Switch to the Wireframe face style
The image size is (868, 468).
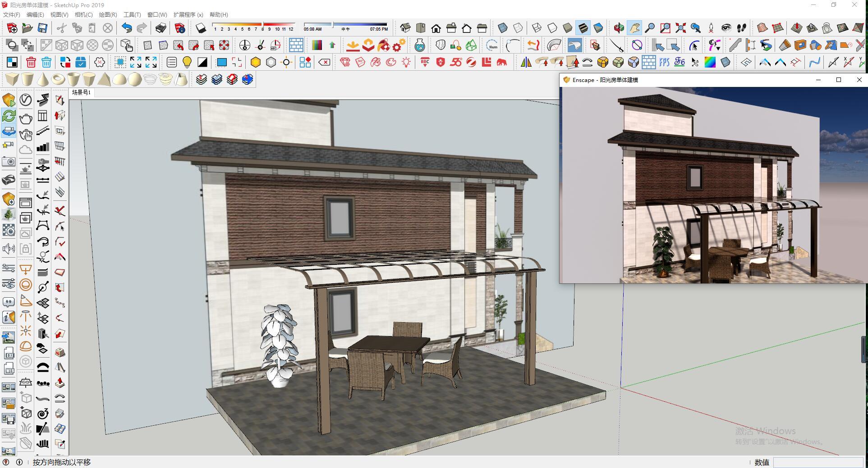pyautogui.click(x=537, y=28)
